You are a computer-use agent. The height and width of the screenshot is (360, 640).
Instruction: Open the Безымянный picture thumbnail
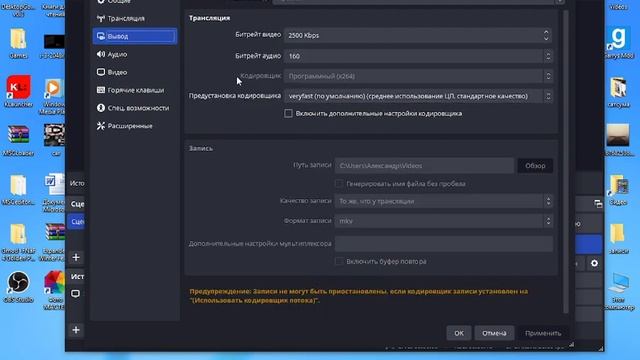[619, 140]
